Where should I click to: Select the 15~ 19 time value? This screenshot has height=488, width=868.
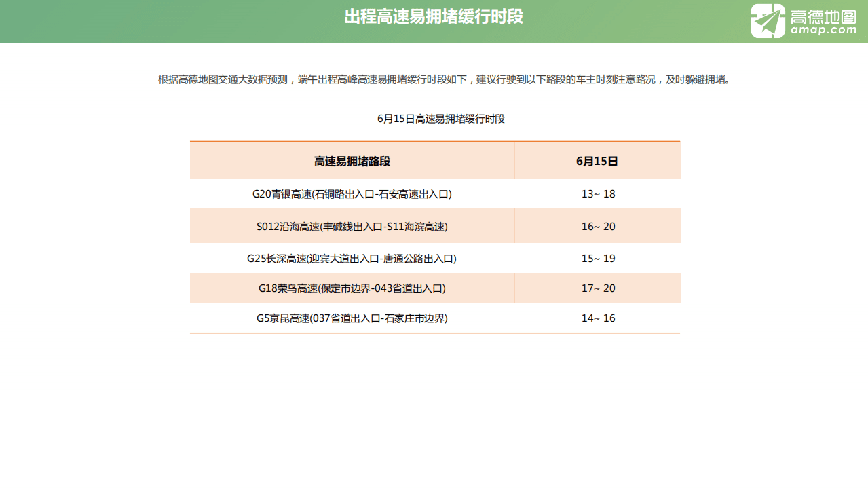point(597,258)
